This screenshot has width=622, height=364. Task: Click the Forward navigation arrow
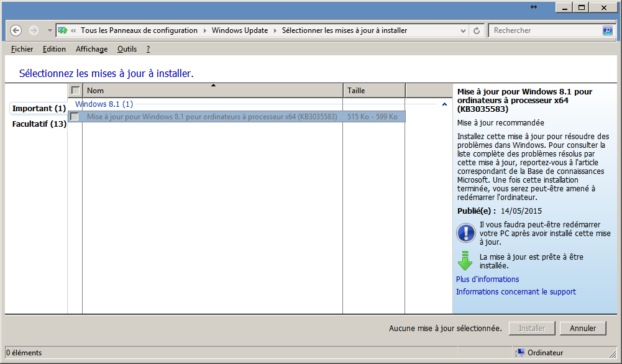pos(34,30)
